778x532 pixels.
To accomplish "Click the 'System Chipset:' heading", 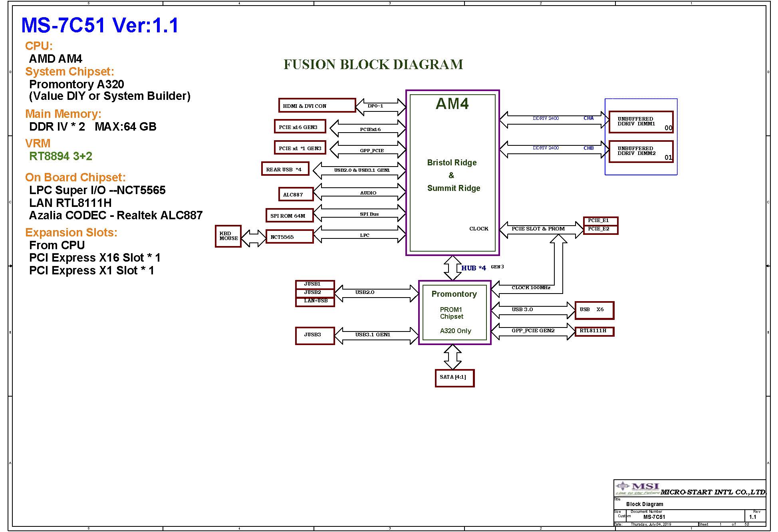I will point(69,71).
